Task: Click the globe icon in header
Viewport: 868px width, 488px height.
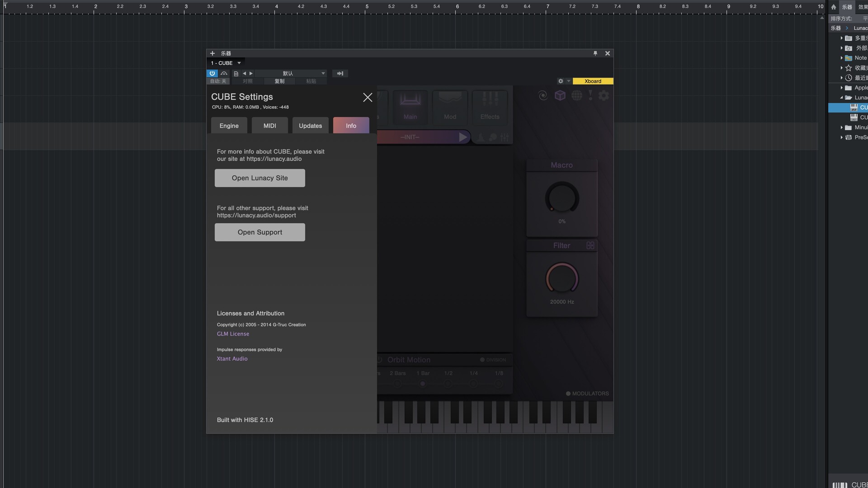Action: pos(576,95)
